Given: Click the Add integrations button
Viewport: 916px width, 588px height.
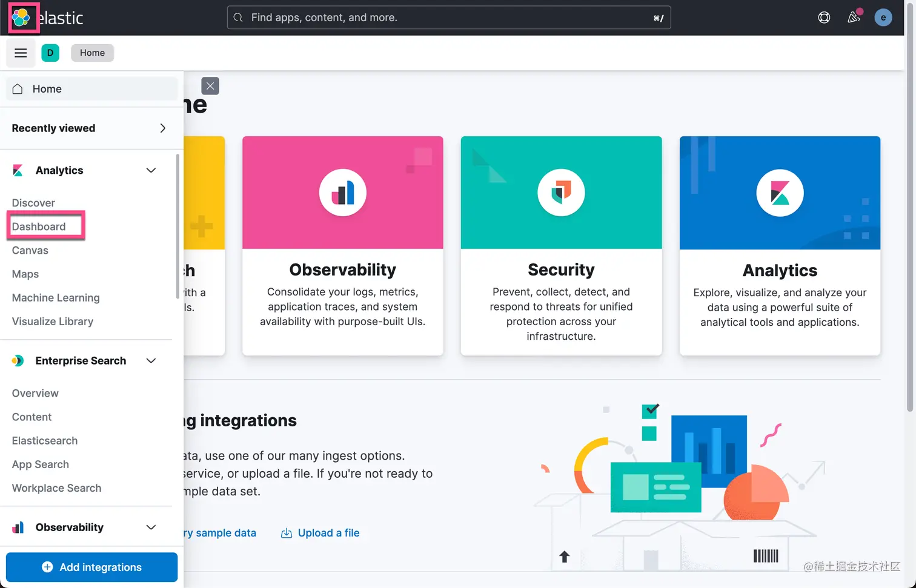Looking at the screenshot, I should (x=91, y=567).
